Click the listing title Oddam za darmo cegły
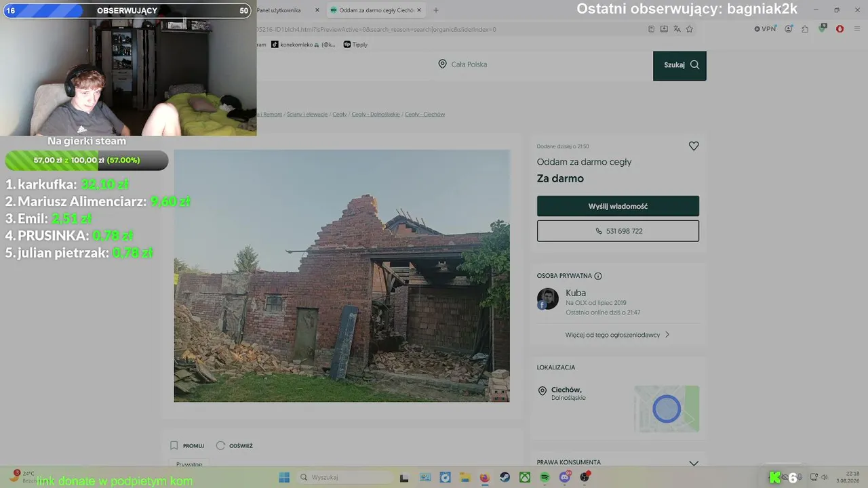Screen dimensions: 868x488 point(584,162)
